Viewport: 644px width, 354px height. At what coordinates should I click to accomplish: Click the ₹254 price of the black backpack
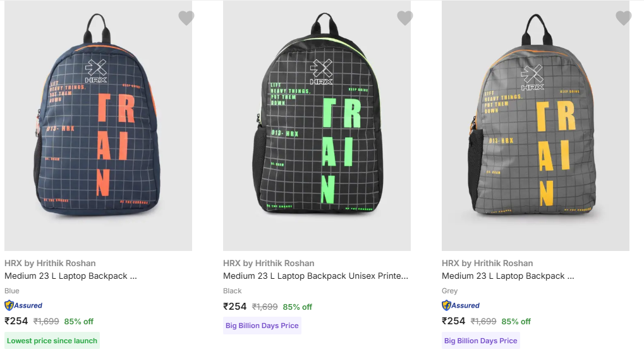point(235,307)
